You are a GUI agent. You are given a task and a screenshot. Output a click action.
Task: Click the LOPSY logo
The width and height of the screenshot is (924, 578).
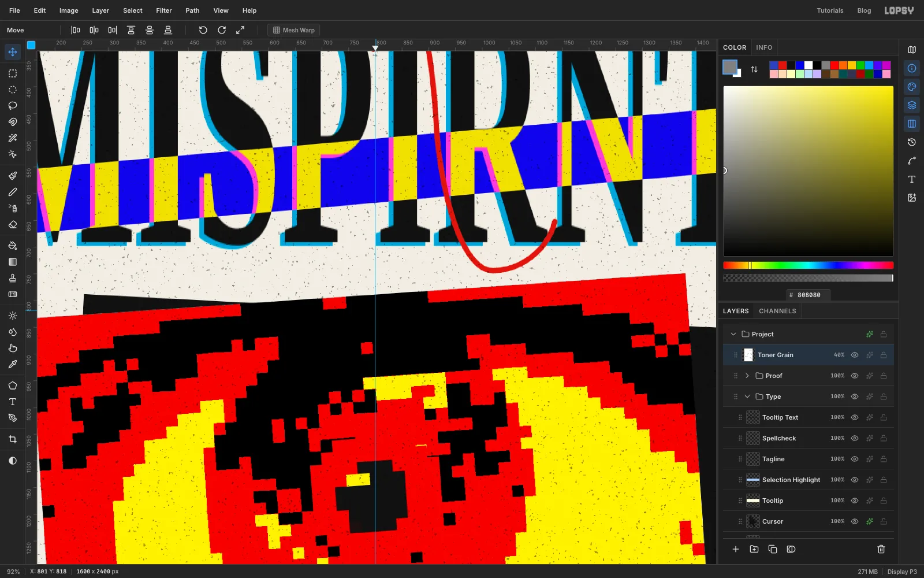(899, 10)
